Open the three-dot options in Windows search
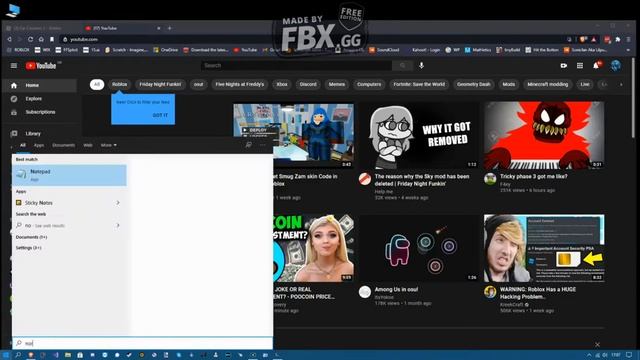Image resolution: width=640 pixels, height=360 pixels. [x=262, y=144]
